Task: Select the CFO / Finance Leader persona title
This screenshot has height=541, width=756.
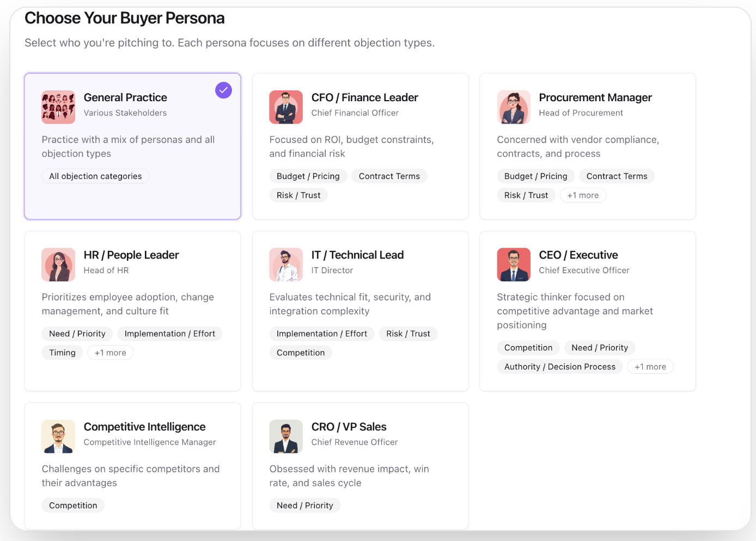Action: click(x=364, y=97)
